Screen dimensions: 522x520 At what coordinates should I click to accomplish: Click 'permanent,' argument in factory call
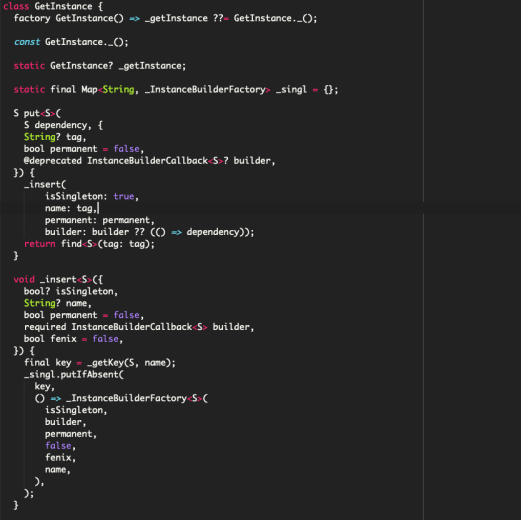pyautogui.click(x=71, y=434)
